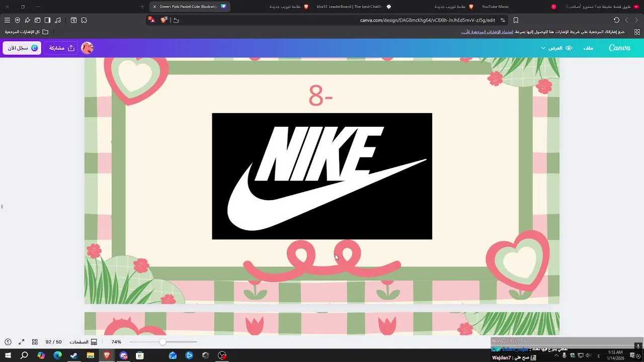Image resolution: width=644 pixels, height=362 pixels.
Task: Switch to Brave browser taskbar icon
Action: [107, 355]
